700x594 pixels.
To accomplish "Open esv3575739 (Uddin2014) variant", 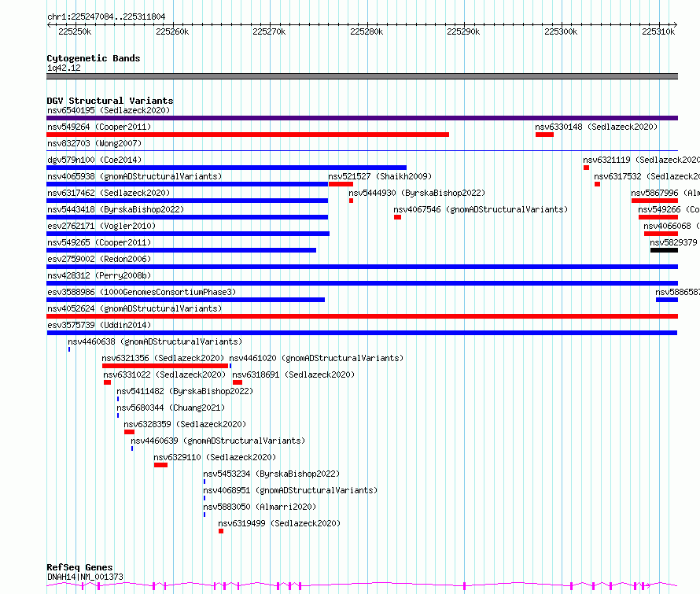I will pyautogui.click(x=99, y=325).
